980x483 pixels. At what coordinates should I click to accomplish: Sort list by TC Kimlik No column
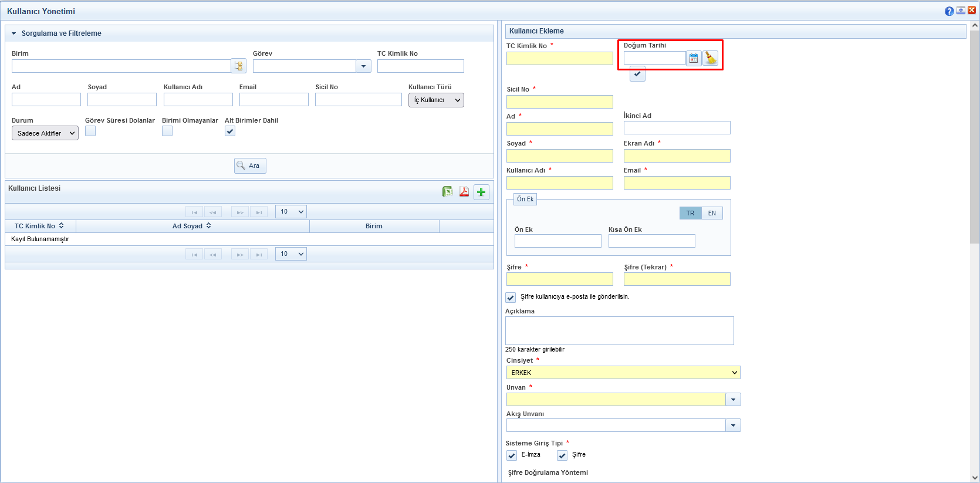39,226
